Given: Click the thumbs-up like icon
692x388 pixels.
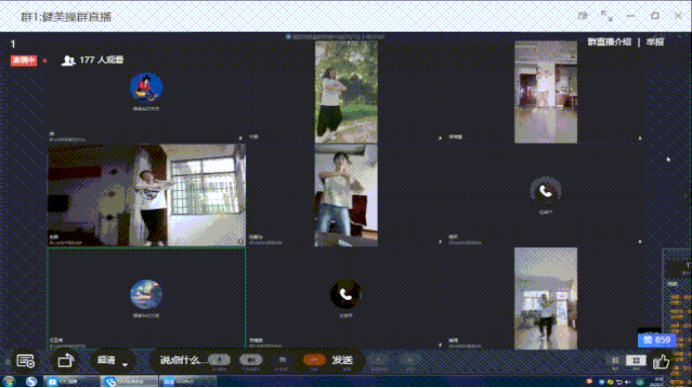Looking at the screenshot, I should [661, 362].
